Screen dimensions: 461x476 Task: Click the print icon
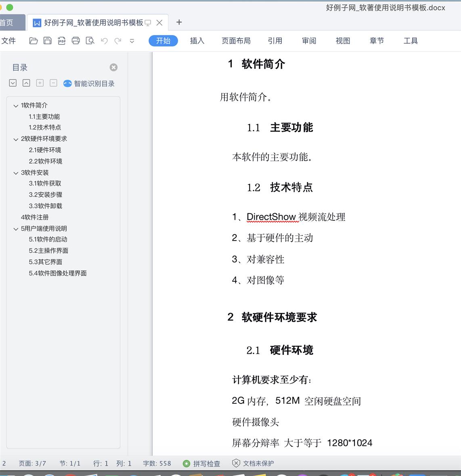[x=76, y=41]
